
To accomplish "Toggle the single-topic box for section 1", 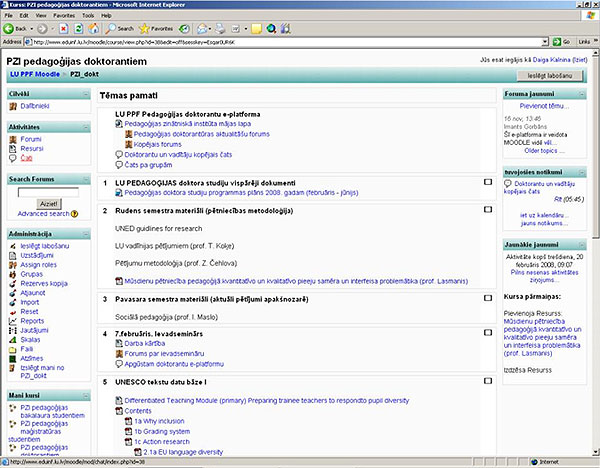I will click(488, 182).
